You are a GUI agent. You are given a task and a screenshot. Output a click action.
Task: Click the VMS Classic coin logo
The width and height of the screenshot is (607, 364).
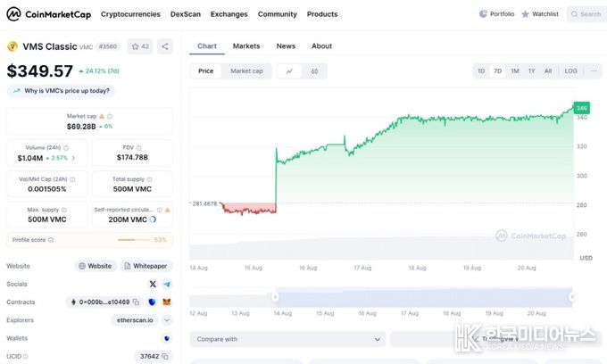(12, 46)
